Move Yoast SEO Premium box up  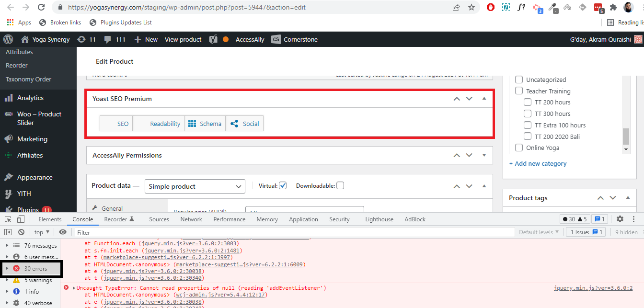click(457, 99)
